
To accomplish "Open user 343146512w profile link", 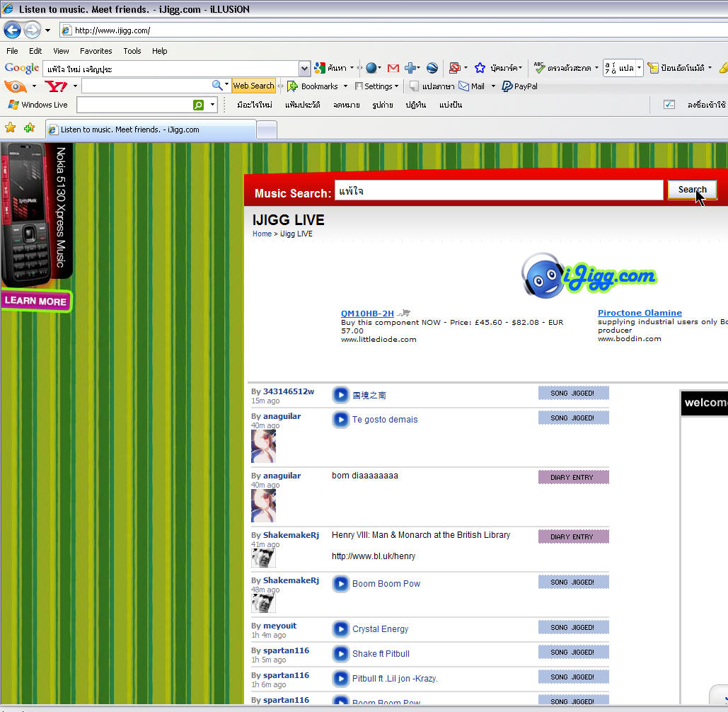I will (x=289, y=391).
